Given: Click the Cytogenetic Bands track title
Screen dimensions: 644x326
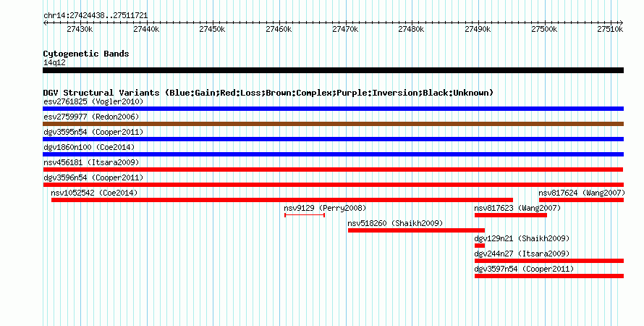Looking at the screenshot, I should (x=86, y=54).
